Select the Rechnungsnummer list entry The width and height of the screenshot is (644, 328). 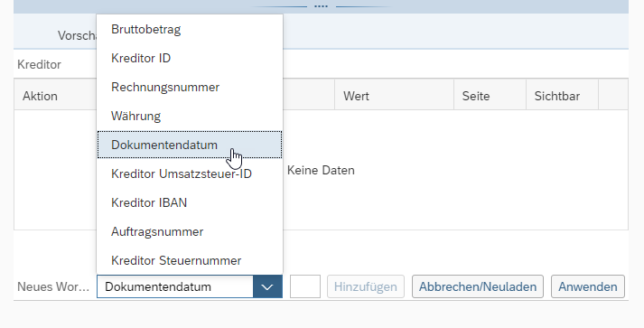pyautogui.click(x=190, y=87)
